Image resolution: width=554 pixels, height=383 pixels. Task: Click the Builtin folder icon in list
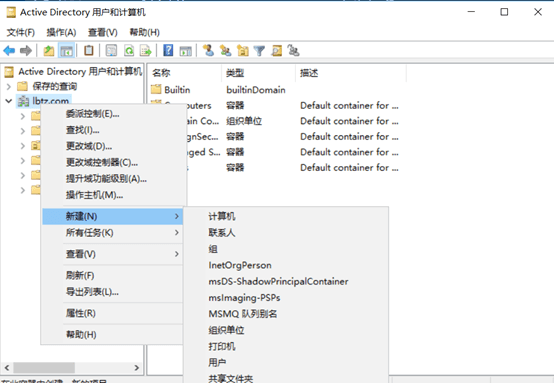click(x=156, y=89)
